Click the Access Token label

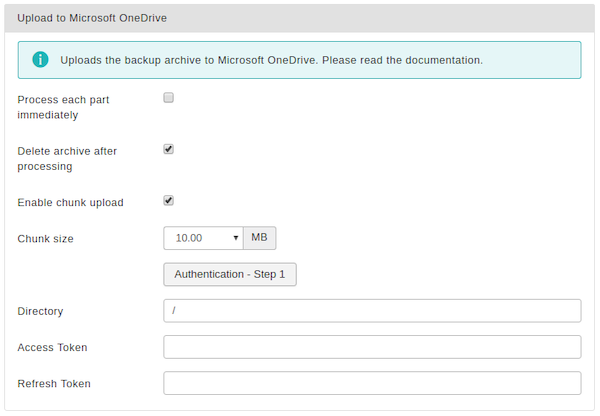[x=52, y=347]
